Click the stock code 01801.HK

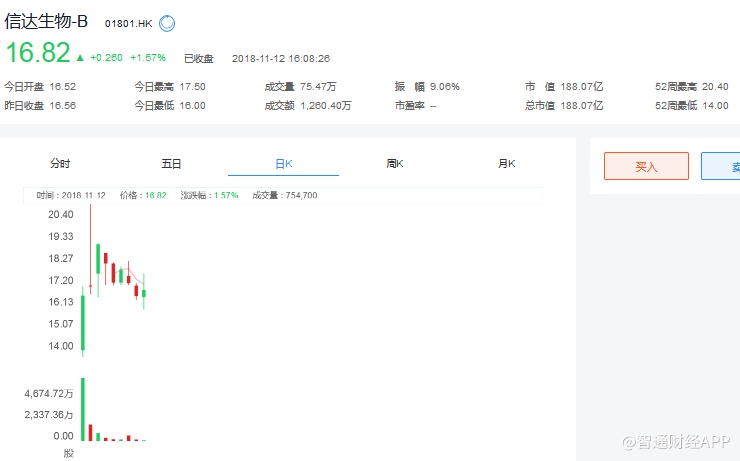128,24
